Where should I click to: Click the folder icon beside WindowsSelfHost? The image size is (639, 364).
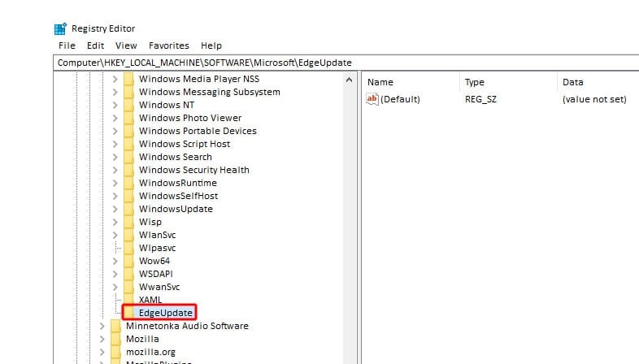tap(128, 197)
